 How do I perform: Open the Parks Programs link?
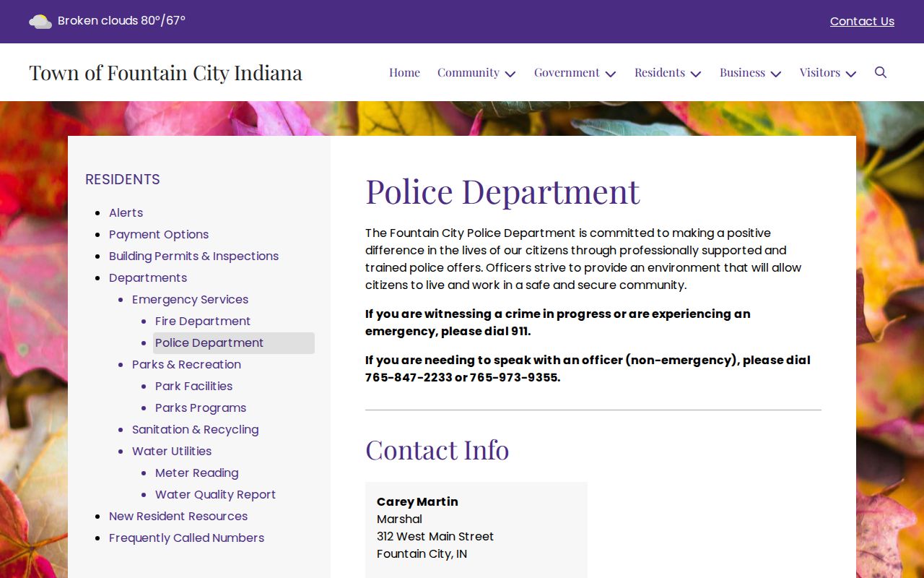[201, 407]
